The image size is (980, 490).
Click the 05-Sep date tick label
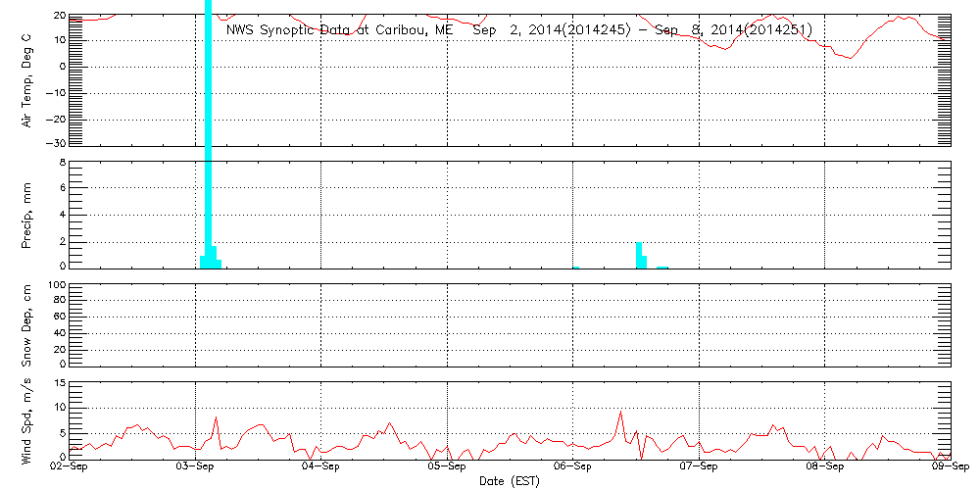click(447, 467)
